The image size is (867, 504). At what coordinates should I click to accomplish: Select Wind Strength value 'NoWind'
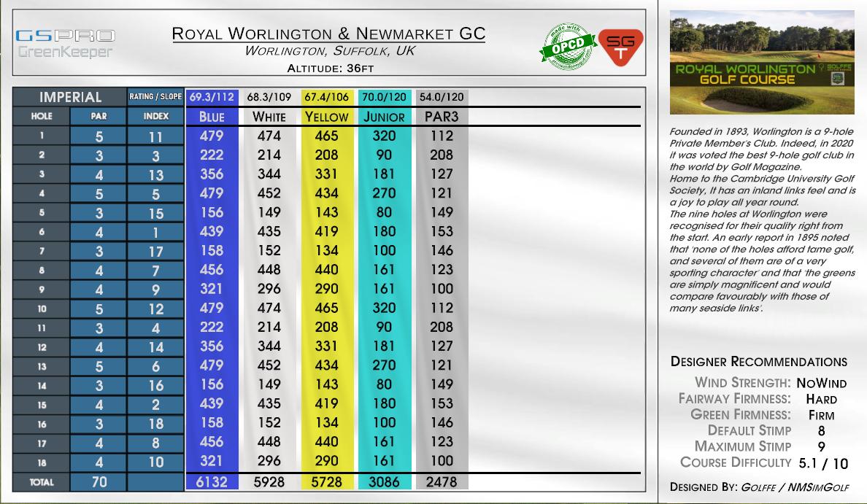click(821, 383)
